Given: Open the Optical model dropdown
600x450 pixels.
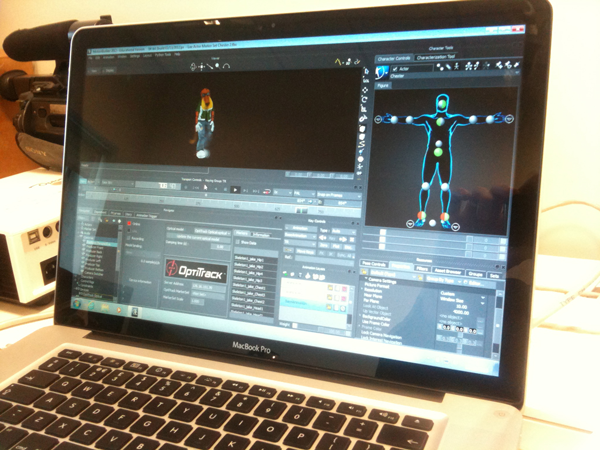Looking at the screenshot, I should click(212, 232).
